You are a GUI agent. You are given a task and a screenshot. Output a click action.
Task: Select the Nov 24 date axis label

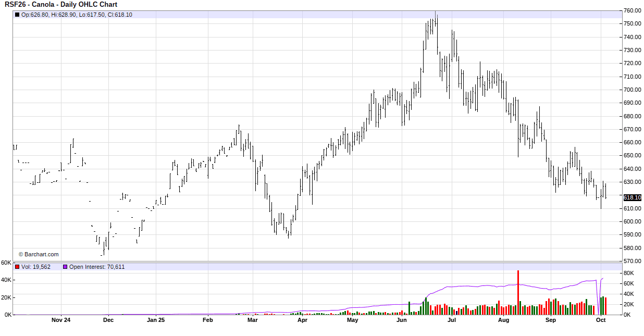coord(61,320)
